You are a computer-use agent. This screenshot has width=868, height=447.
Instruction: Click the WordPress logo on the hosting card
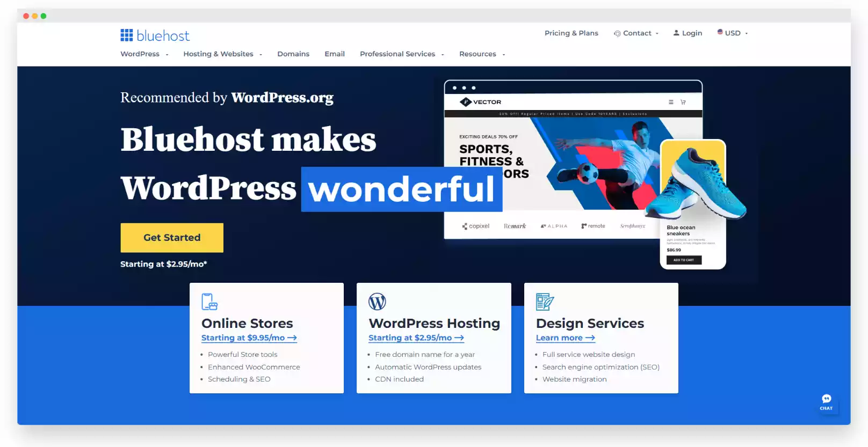pyautogui.click(x=377, y=302)
